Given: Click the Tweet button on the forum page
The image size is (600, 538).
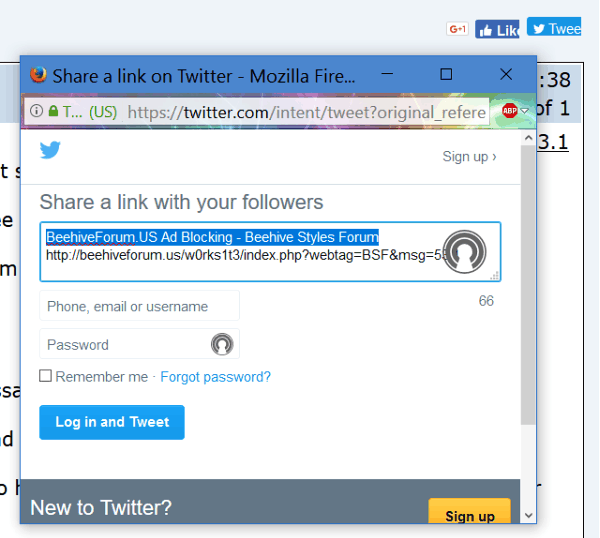Looking at the screenshot, I should [554, 27].
